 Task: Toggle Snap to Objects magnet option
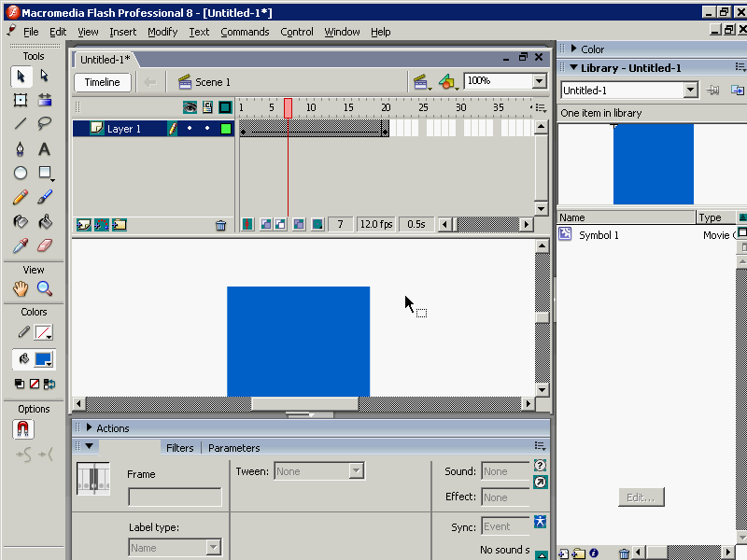click(23, 429)
